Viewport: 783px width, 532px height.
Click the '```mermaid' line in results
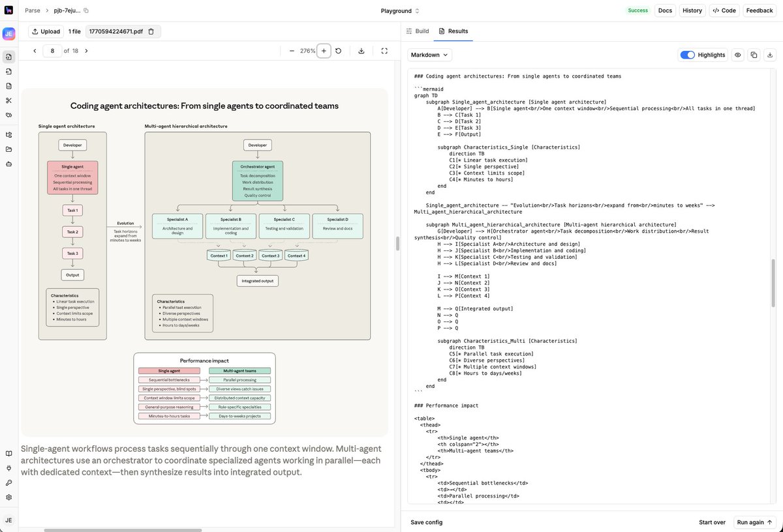429,88
